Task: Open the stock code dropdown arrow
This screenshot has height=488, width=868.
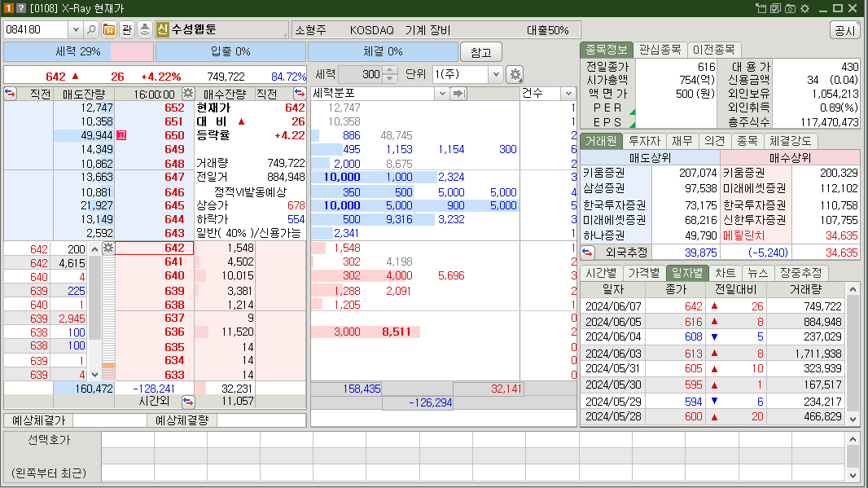Action: pyautogui.click(x=76, y=29)
